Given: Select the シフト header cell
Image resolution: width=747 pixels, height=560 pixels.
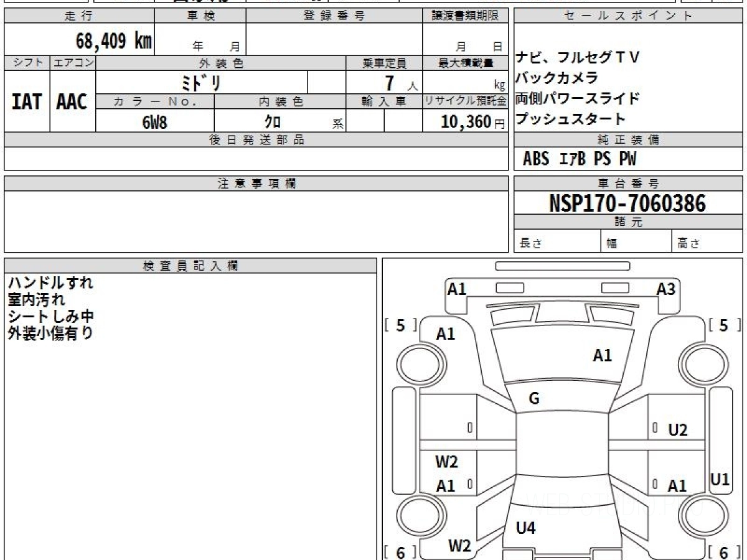Looking at the screenshot, I should [27, 63].
